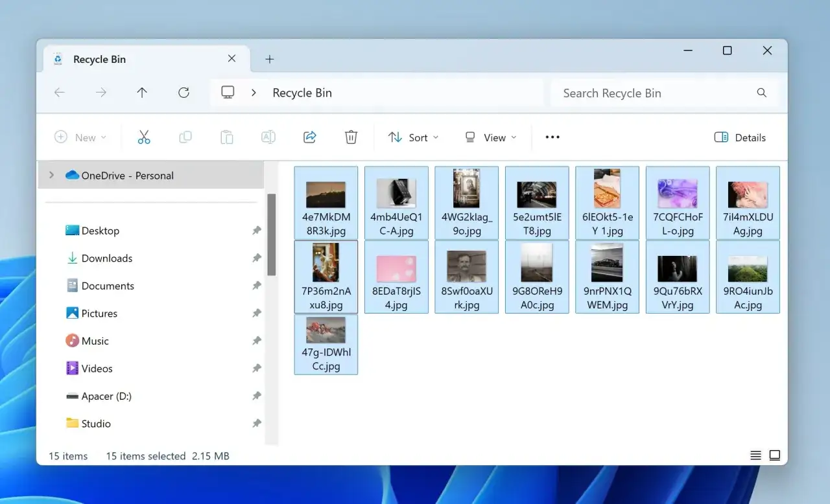Select file 7CQFCHoFL-o.jpg

(x=678, y=203)
